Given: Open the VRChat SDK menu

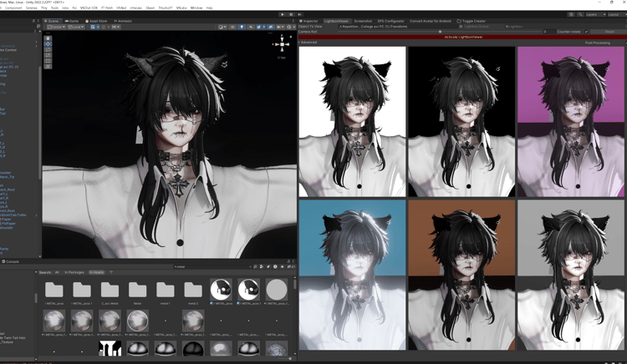Looking at the screenshot, I should click(89, 8).
